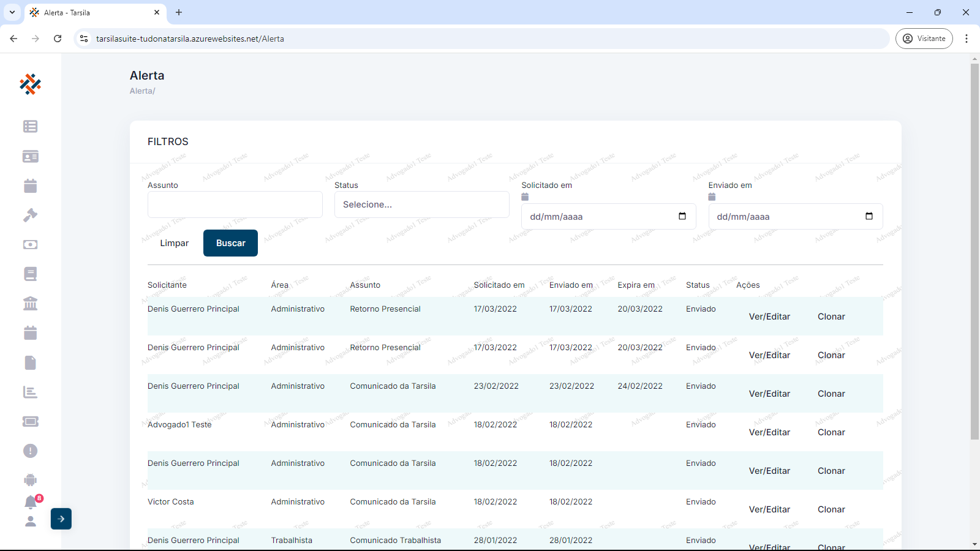Open the Status 'Selecione...' dropdown
Image resolution: width=980 pixels, height=551 pixels.
421,204
